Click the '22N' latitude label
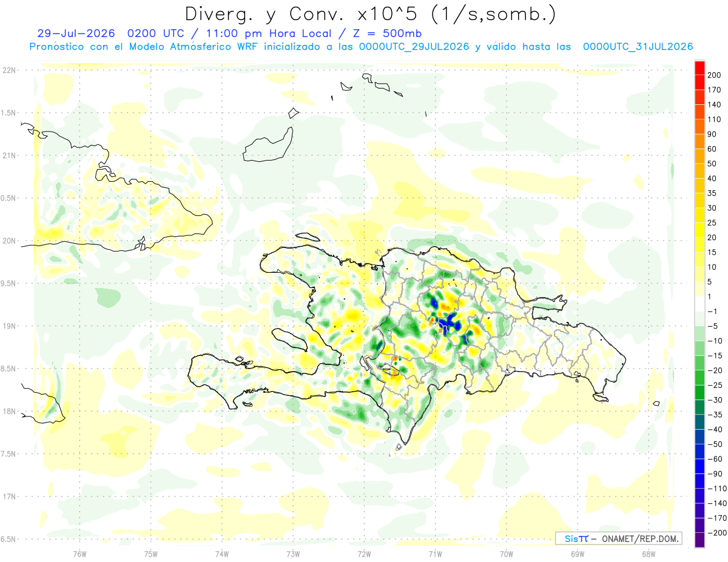The height and width of the screenshot is (562, 728). (x=8, y=70)
